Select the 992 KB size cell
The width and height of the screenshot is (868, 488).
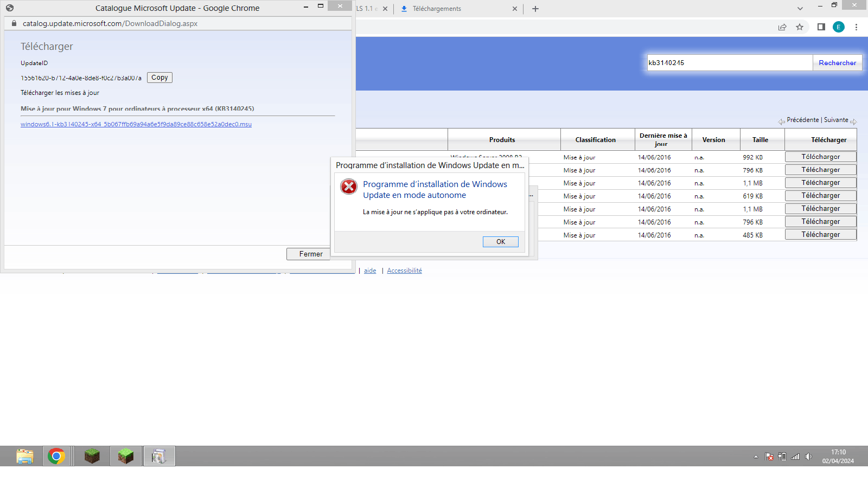(x=753, y=157)
